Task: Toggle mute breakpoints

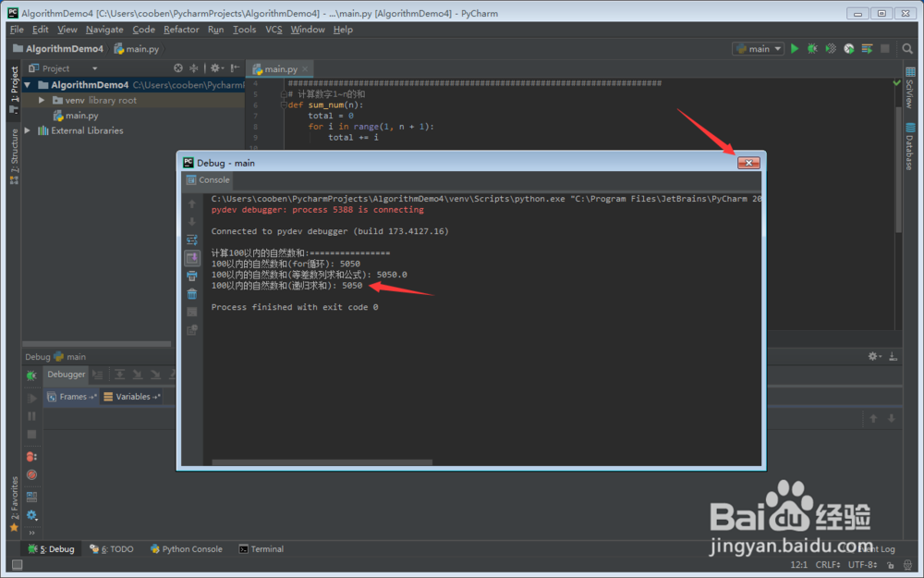Action: (31, 474)
